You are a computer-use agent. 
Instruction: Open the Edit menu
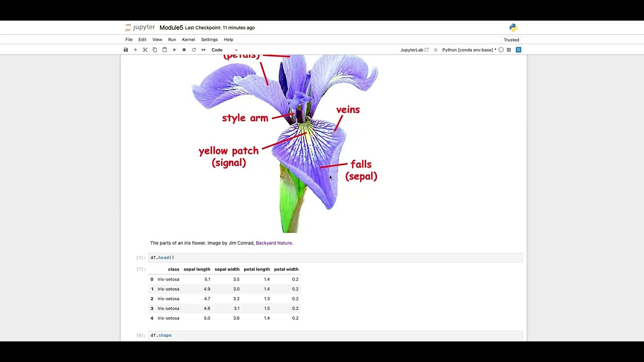(x=142, y=40)
